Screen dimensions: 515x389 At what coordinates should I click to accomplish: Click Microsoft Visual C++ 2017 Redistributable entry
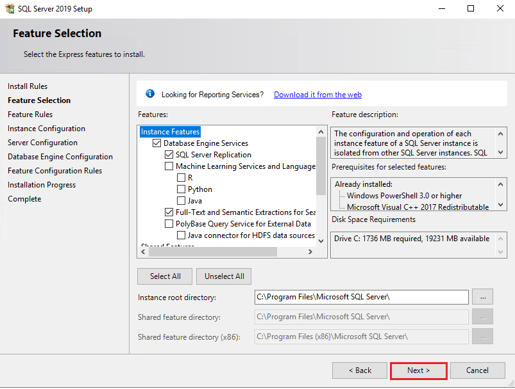418,207
